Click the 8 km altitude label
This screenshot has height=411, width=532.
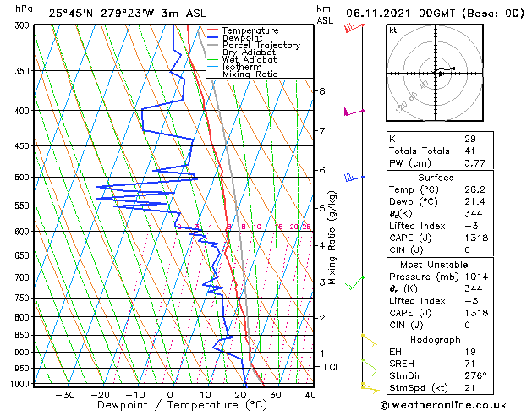(322, 90)
